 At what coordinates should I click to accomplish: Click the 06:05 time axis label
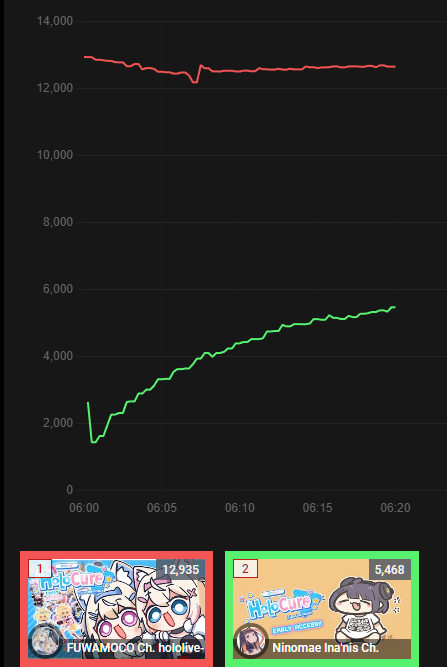pyautogui.click(x=162, y=508)
